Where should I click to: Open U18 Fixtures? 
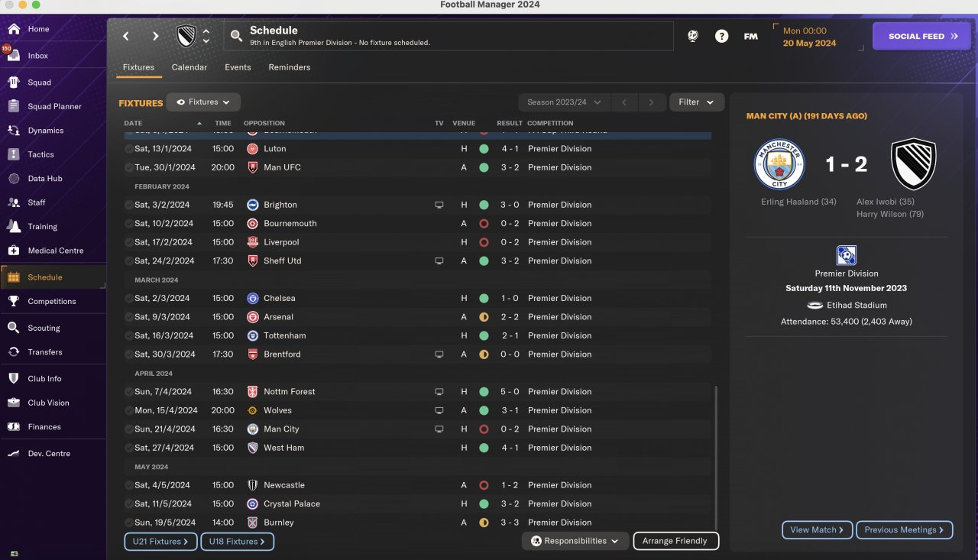[237, 542]
